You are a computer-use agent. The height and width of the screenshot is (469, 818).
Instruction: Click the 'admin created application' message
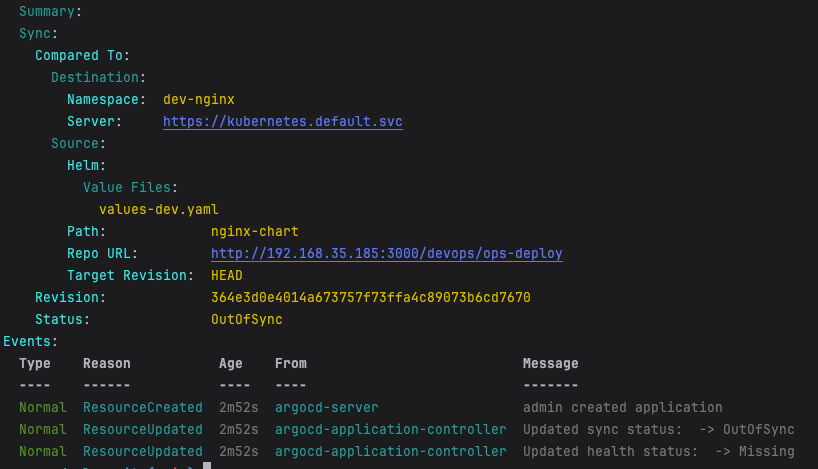pyautogui.click(x=622, y=408)
